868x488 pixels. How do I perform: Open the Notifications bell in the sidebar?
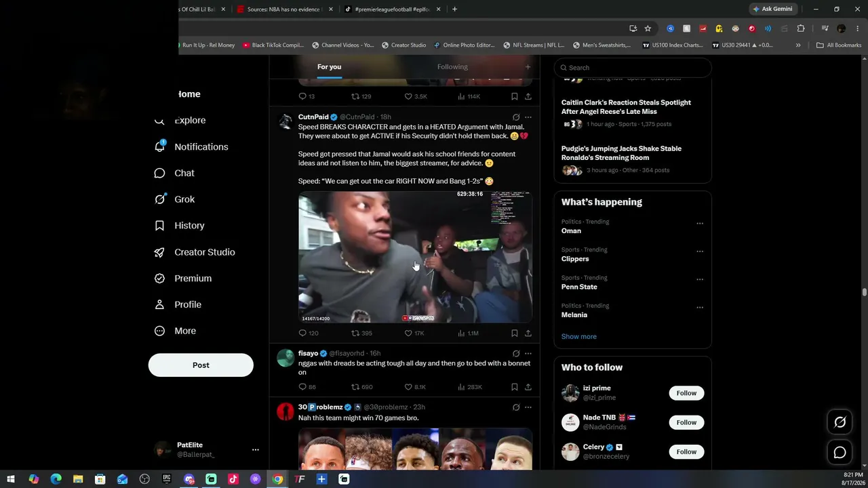click(x=191, y=146)
